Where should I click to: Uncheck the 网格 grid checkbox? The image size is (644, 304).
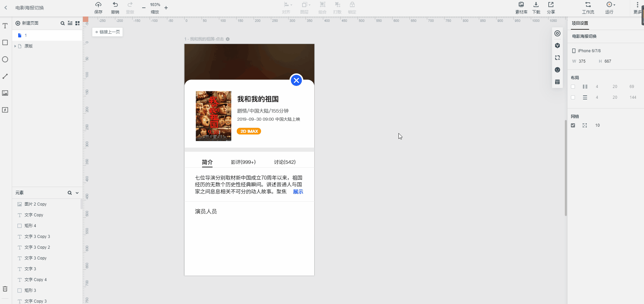573,125
